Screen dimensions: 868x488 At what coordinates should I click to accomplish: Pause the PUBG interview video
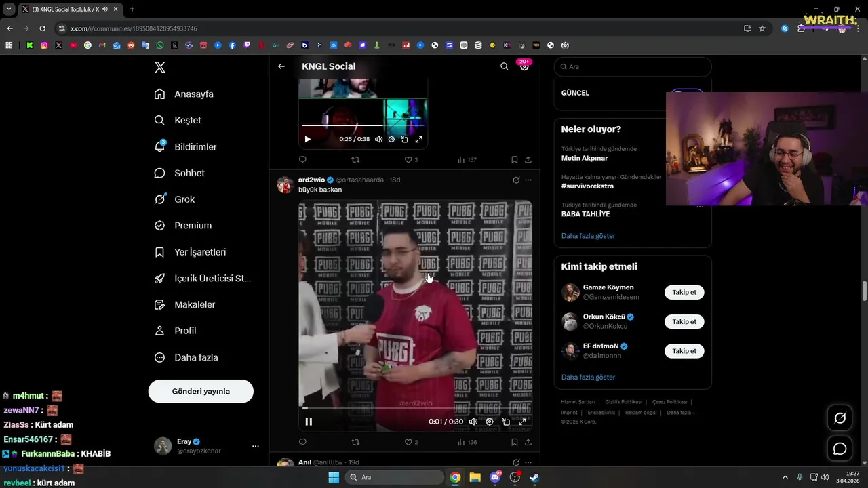[309, 422]
